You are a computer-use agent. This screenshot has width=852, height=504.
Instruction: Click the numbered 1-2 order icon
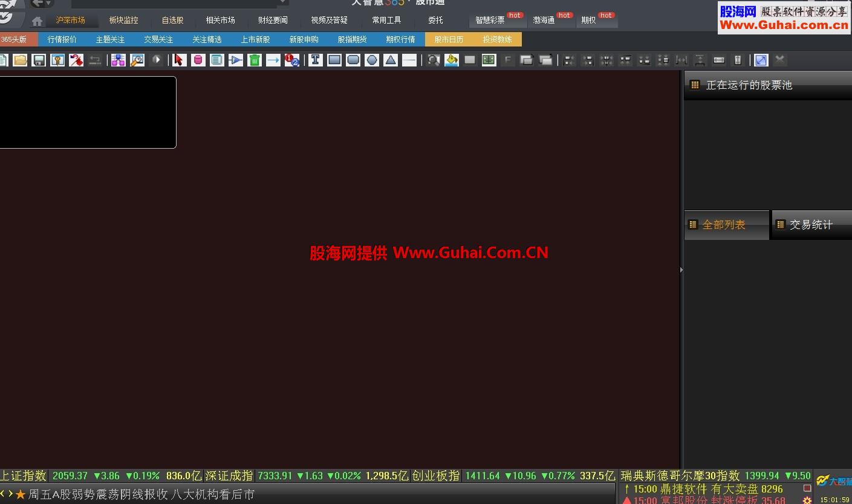pyautogui.click(x=292, y=60)
